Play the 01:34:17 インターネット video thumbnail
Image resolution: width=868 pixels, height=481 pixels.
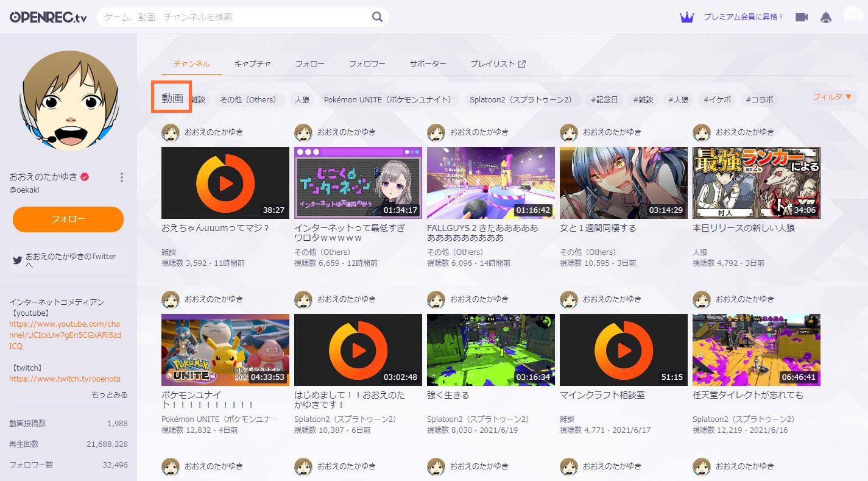358,182
